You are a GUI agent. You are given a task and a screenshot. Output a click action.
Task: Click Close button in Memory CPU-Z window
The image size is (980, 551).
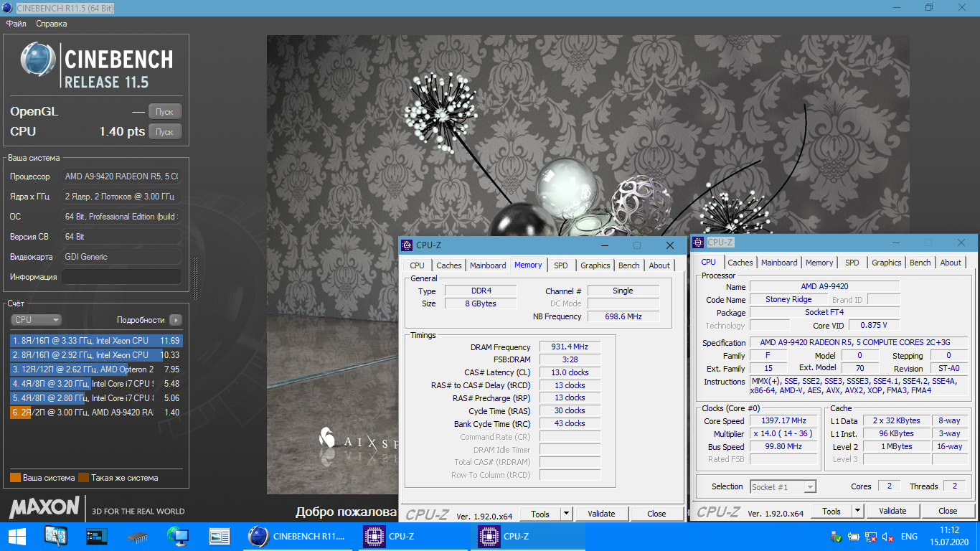click(656, 514)
